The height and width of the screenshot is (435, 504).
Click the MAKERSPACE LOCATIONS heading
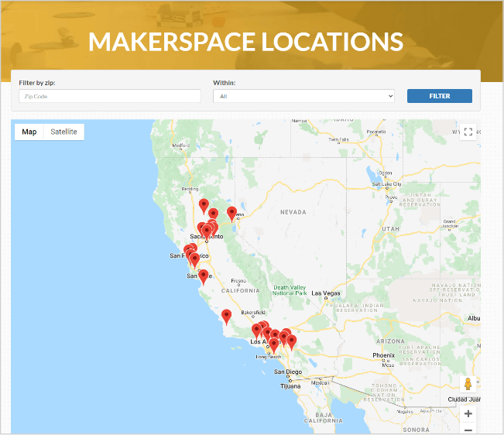coord(245,42)
